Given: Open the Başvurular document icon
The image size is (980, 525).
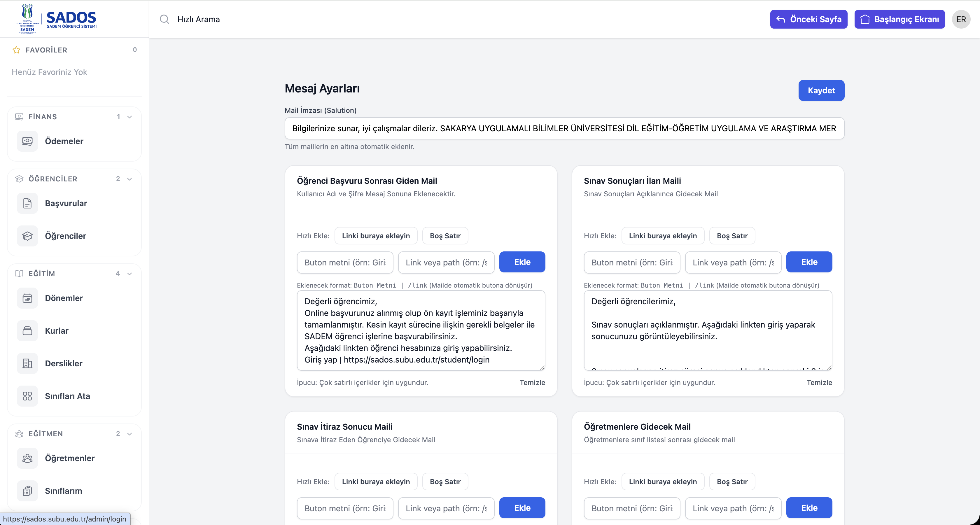Looking at the screenshot, I should pos(27,203).
